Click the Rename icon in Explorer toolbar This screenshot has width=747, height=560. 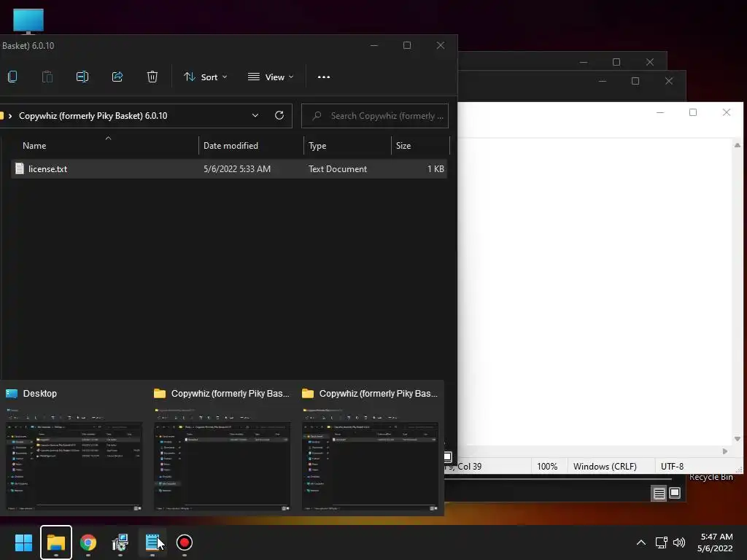82,77
